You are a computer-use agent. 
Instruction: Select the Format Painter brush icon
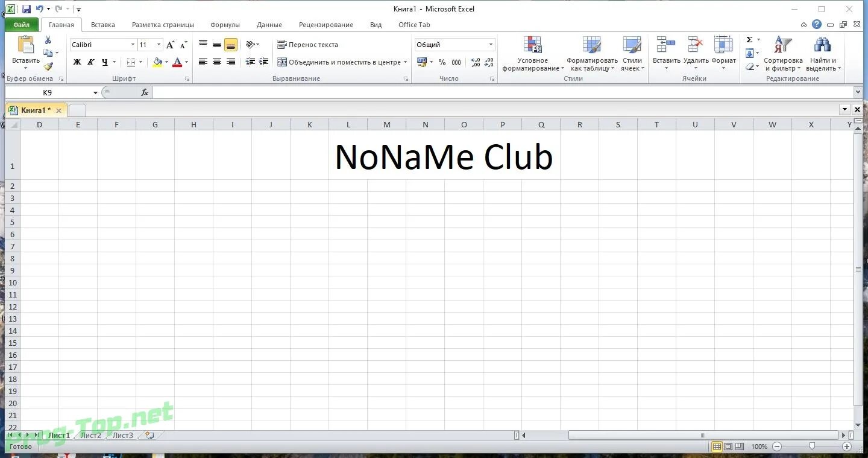tap(48, 66)
